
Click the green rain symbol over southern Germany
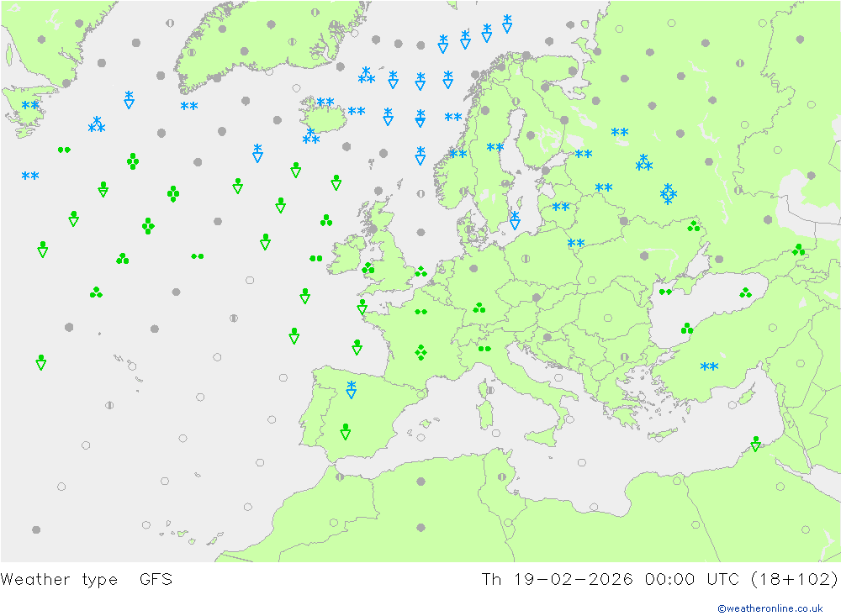[x=479, y=308]
